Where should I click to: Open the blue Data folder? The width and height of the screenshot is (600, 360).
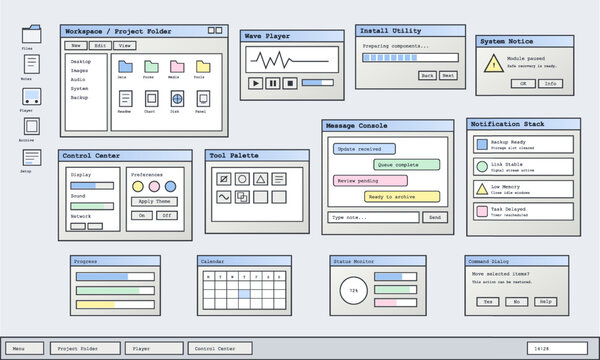tap(125, 67)
